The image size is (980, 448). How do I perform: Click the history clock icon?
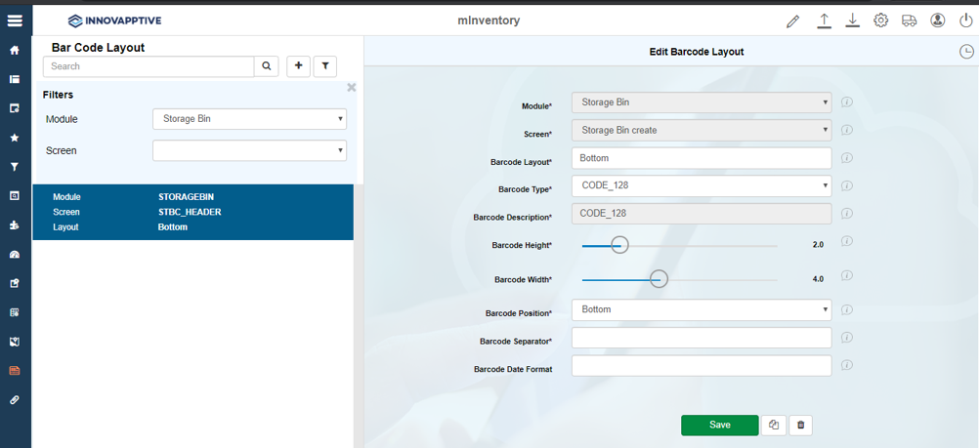pos(966,53)
